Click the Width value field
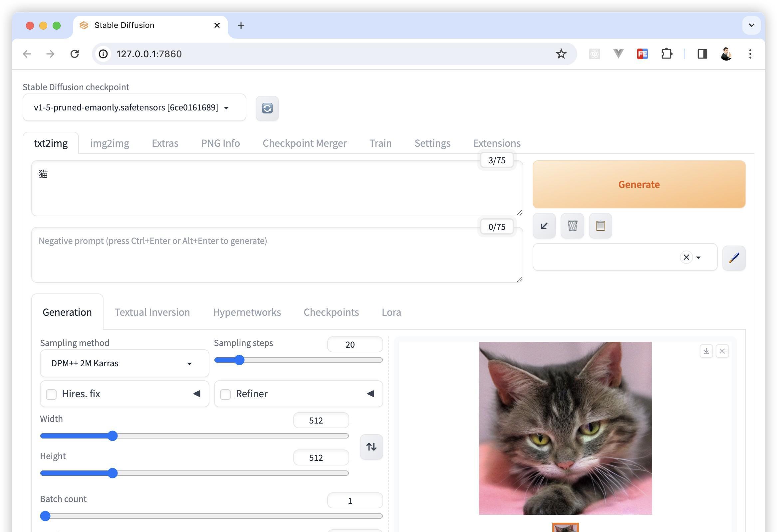 pyautogui.click(x=321, y=421)
